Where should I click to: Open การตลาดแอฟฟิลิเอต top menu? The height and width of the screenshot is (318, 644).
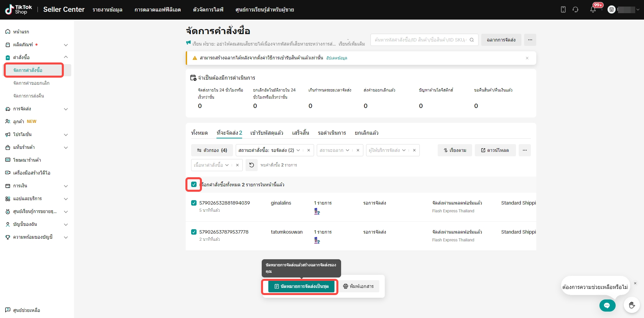tap(158, 10)
